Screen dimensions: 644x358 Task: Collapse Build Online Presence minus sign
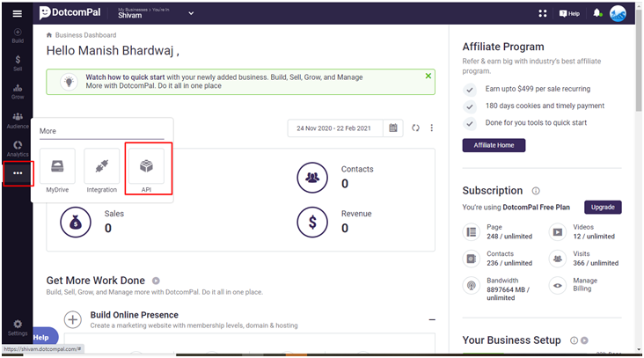coord(432,320)
